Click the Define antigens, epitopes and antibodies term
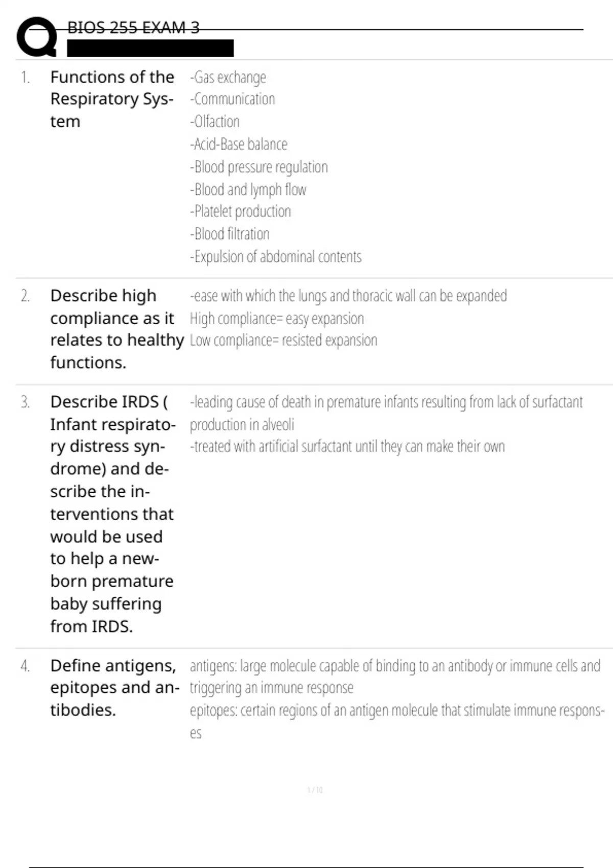 (x=115, y=688)
